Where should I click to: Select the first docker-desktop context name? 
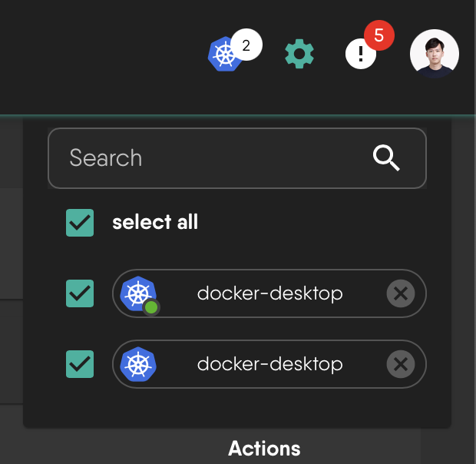[269, 293]
